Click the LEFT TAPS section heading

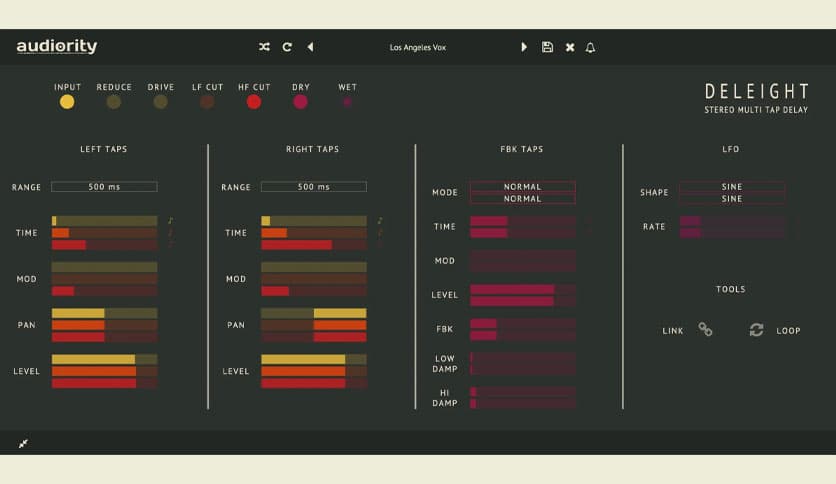tap(104, 149)
